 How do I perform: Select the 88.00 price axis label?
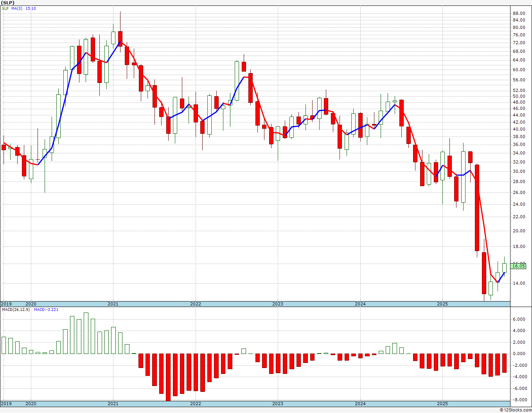[519, 13]
